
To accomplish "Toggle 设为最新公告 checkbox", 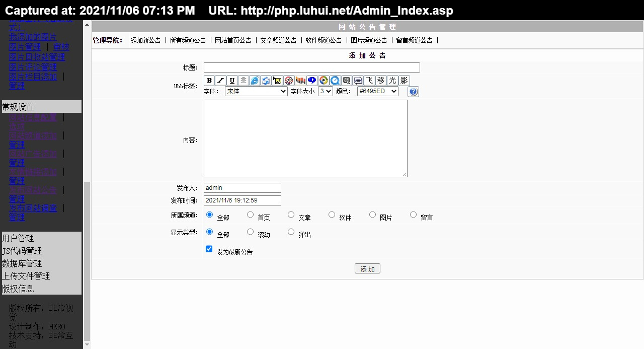I will click(209, 249).
